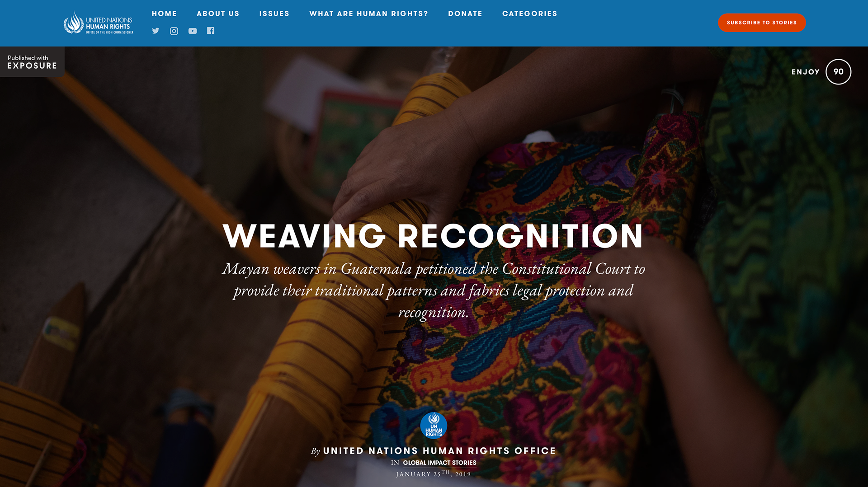Click the Enjoy 90 circle counter
The image size is (868, 487).
click(x=838, y=72)
